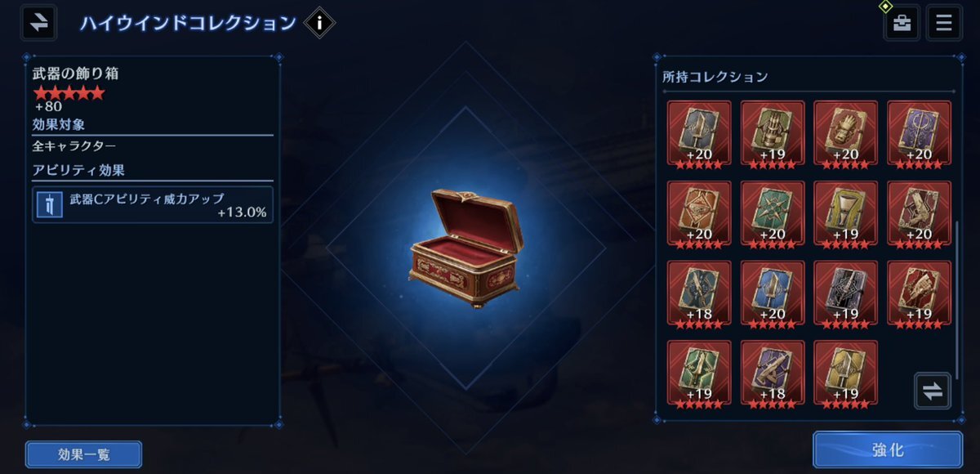This screenshot has width=980, height=474.
Task: Click the treasure chest in the center
Action: pyautogui.click(x=463, y=247)
